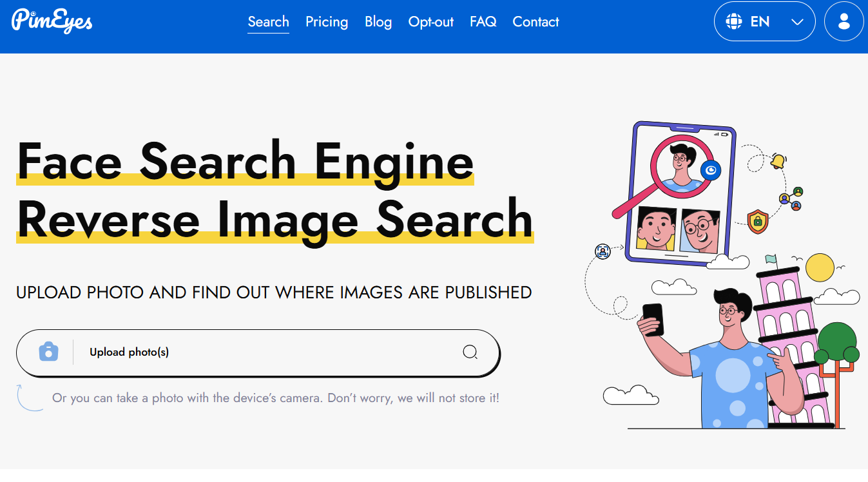Click the people network share icon
Image resolution: width=868 pixels, height=482 pixels.
tap(791, 198)
